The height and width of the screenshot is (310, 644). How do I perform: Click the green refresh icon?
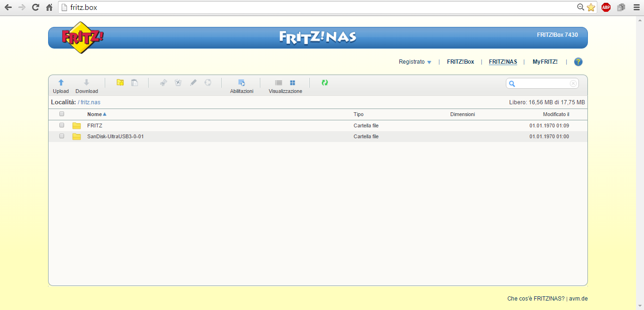coord(324,83)
